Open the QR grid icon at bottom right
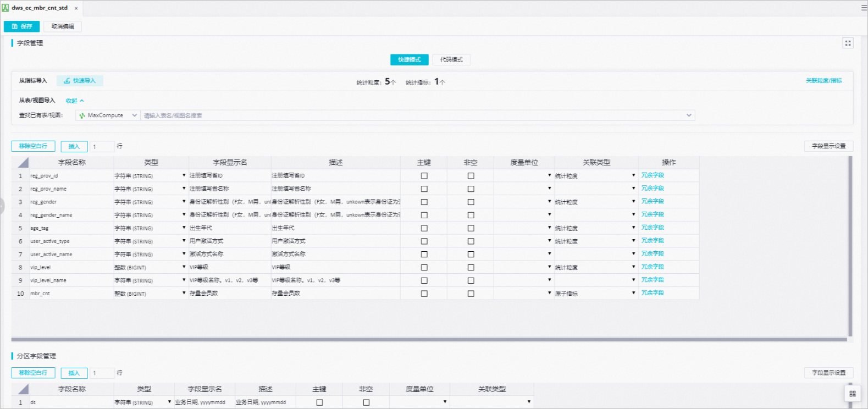The width and height of the screenshot is (868, 409). tap(852, 394)
